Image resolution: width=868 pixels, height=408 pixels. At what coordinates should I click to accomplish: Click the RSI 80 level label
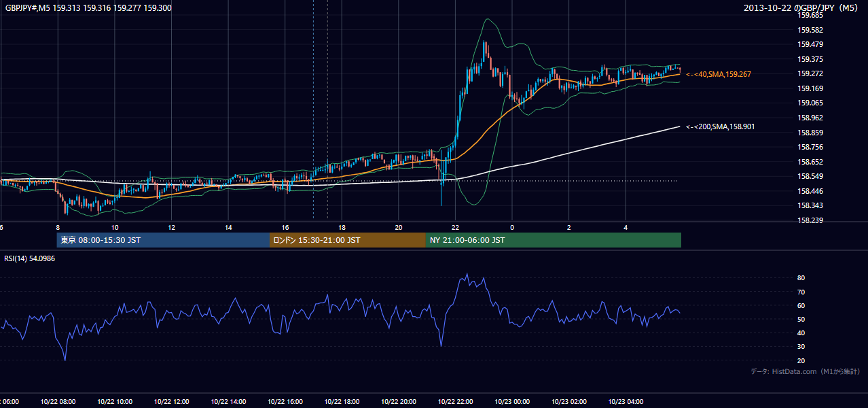[801, 278]
